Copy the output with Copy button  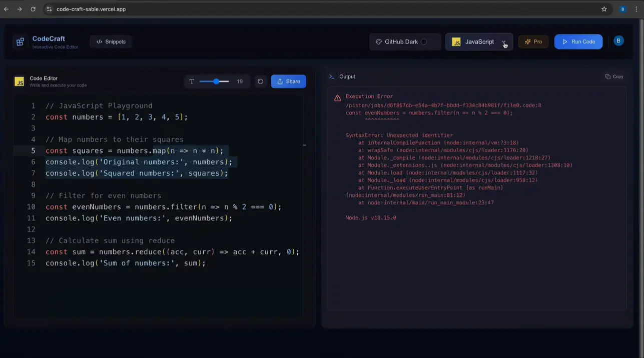click(x=614, y=77)
